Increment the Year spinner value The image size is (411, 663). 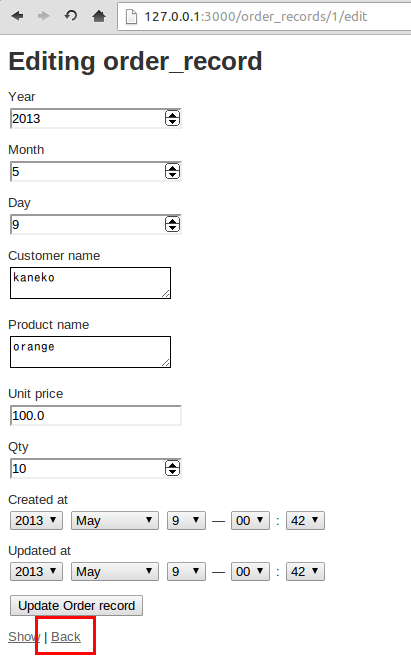172,115
